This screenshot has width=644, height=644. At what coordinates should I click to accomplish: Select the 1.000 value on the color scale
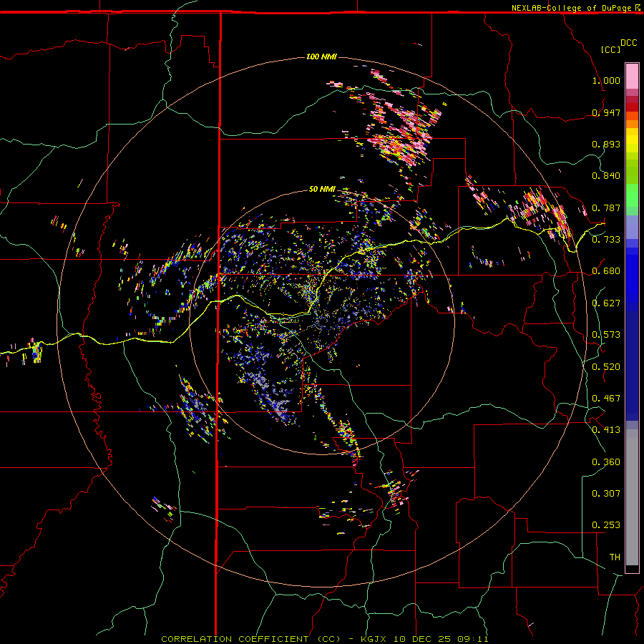click(606, 80)
